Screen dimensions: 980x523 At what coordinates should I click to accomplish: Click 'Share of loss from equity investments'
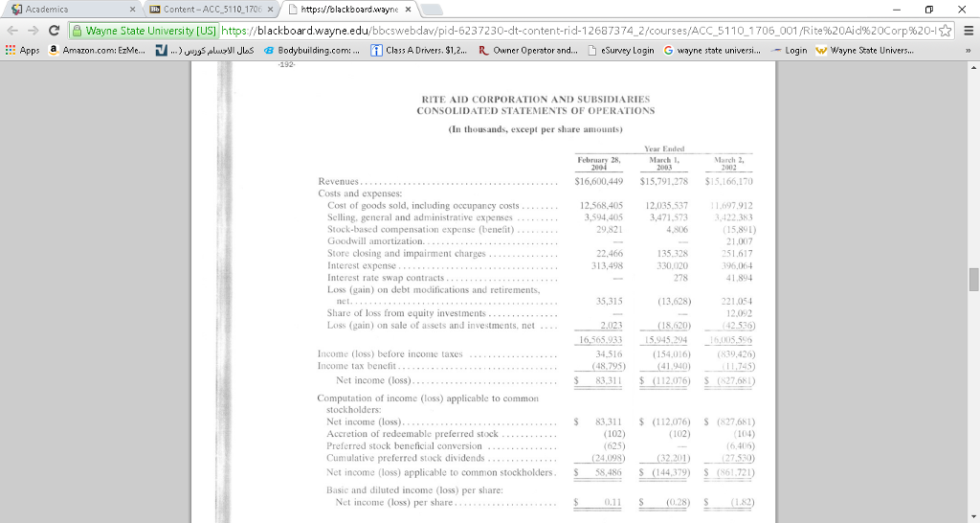click(x=406, y=313)
